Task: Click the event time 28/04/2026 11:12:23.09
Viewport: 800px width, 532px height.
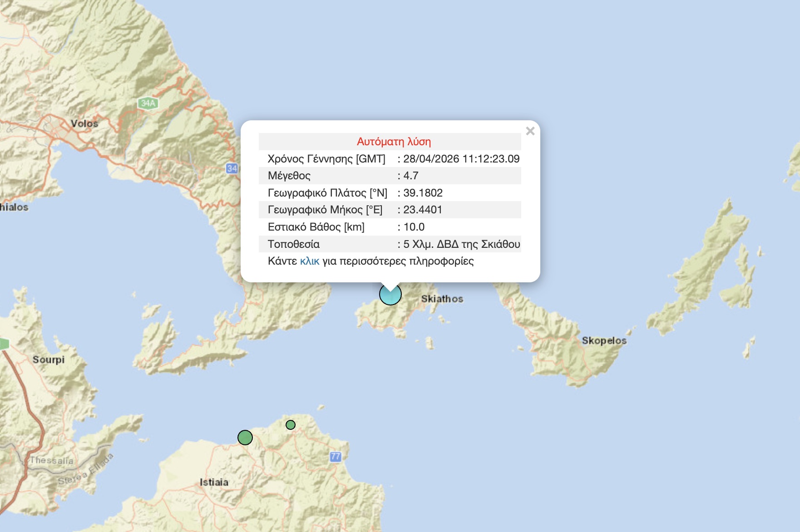Action: pos(461,159)
